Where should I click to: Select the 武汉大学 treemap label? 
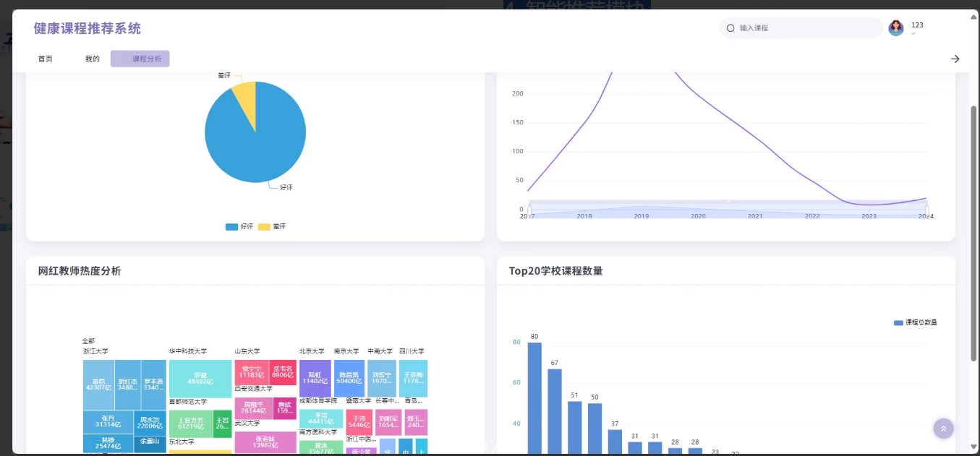point(247,423)
